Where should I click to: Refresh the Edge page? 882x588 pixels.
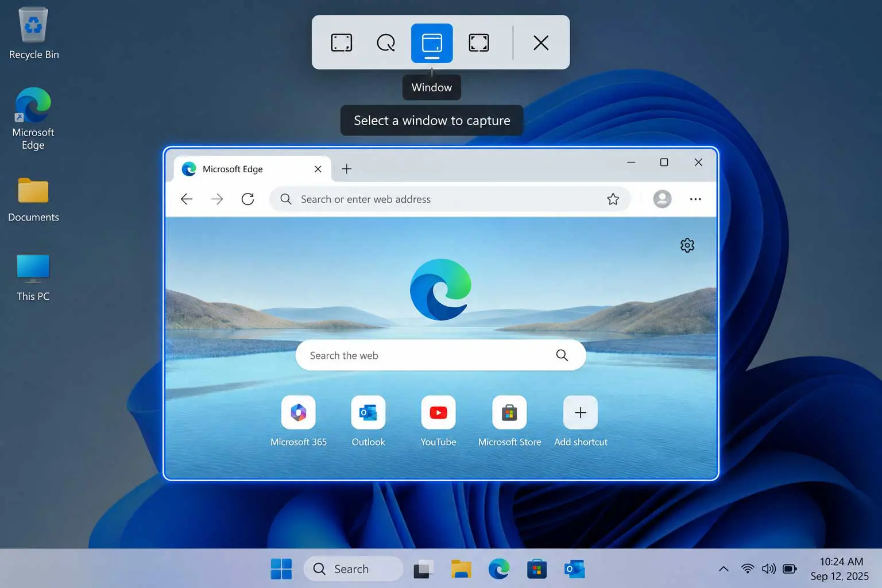(247, 199)
